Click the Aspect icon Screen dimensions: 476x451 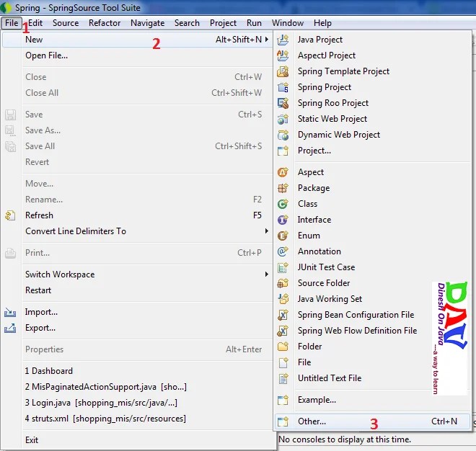[283, 172]
